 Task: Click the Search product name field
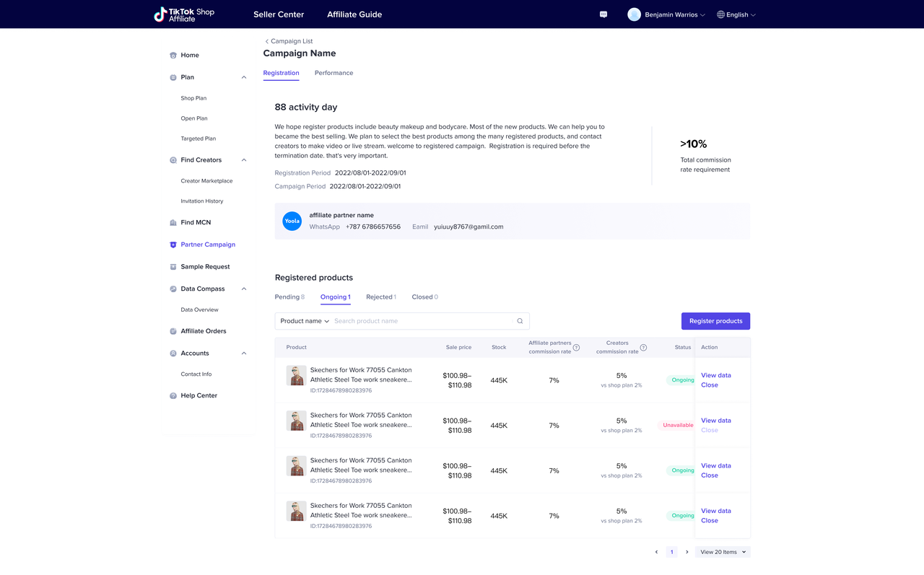422,321
